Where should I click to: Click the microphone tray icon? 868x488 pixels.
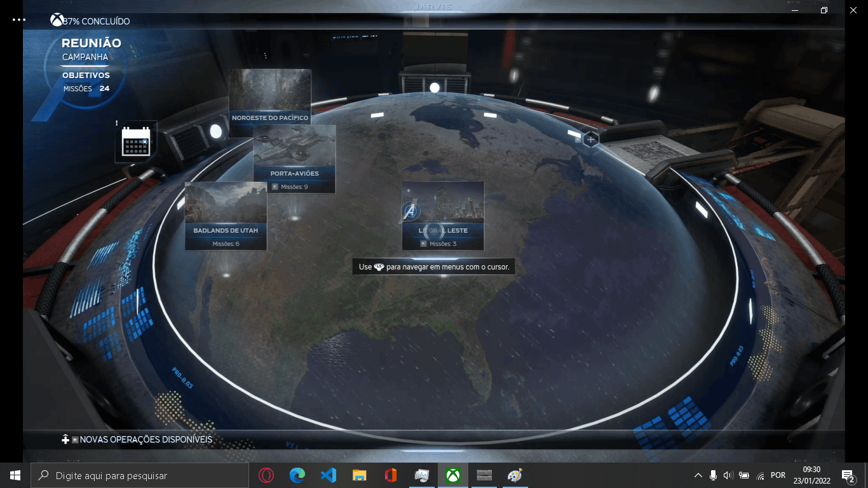713,475
